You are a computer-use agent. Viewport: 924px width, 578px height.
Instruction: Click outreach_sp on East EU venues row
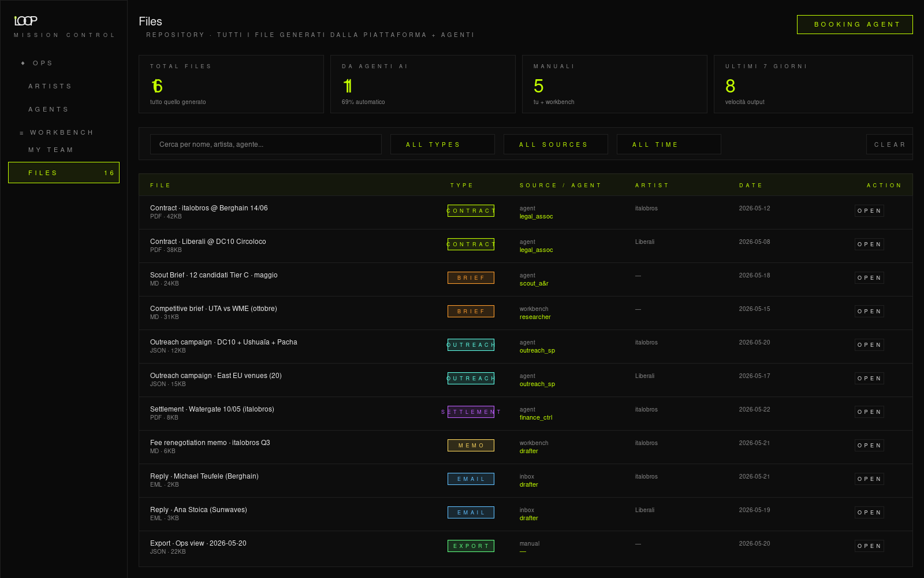click(537, 384)
